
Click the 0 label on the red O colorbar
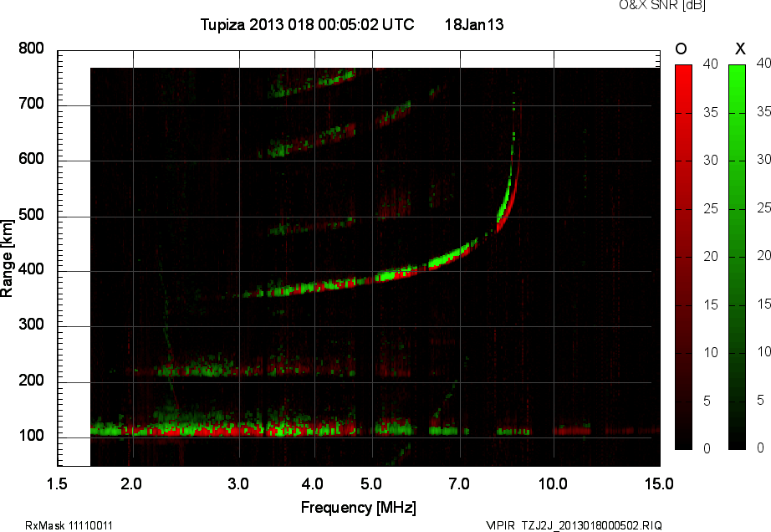707,449
